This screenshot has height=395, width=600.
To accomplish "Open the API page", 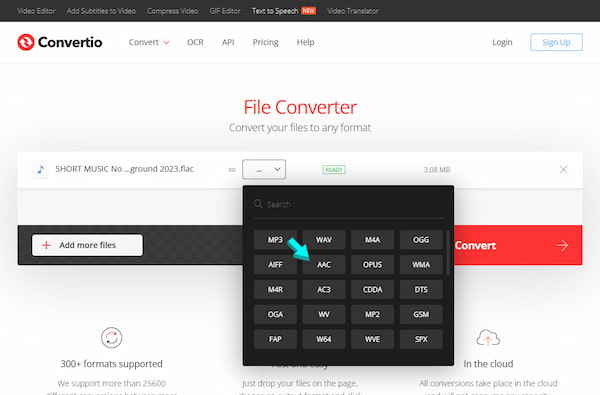I will point(228,42).
